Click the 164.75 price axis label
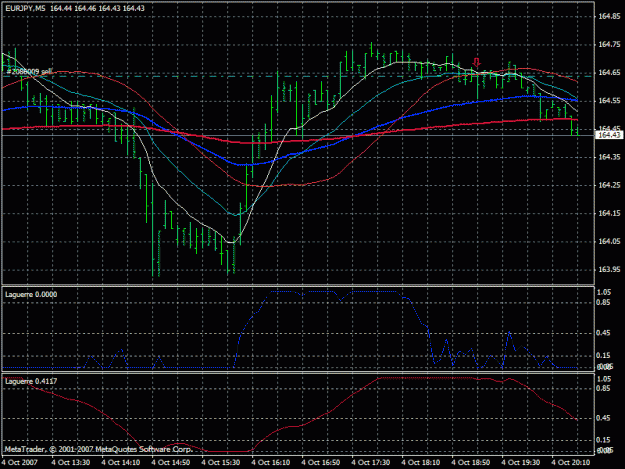Screen dimensions: 625x469 pos(609,45)
